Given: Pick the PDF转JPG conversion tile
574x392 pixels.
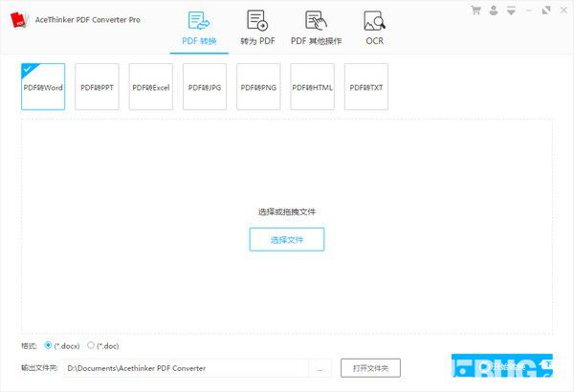Looking at the screenshot, I should point(205,87).
